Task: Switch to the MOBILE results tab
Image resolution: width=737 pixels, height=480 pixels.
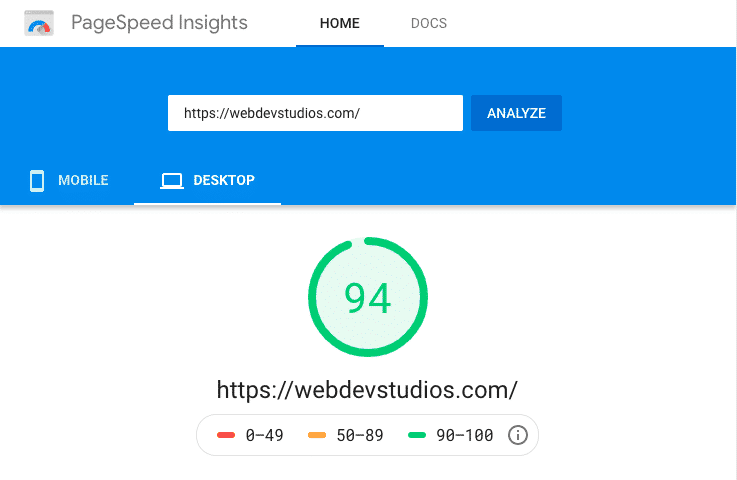Action: click(x=69, y=181)
